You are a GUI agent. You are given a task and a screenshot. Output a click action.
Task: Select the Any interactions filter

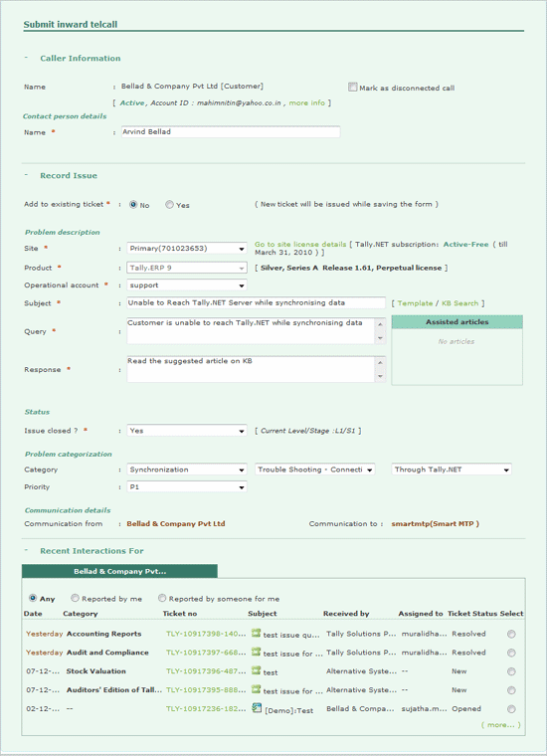(33, 598)
